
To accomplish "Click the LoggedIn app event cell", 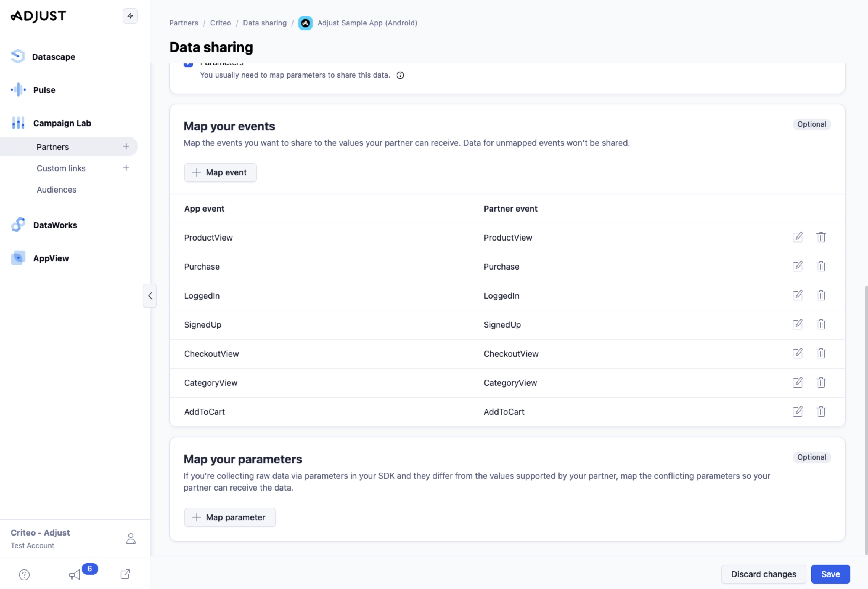I will (202, 296).
